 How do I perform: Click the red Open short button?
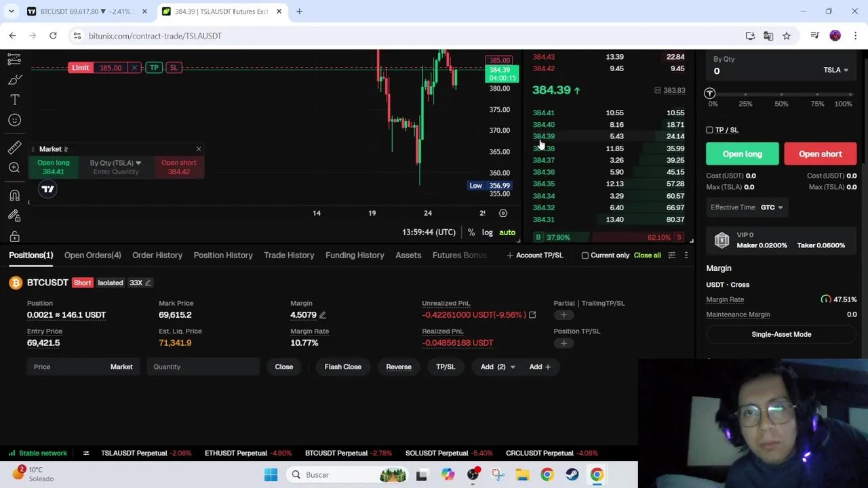820,154
